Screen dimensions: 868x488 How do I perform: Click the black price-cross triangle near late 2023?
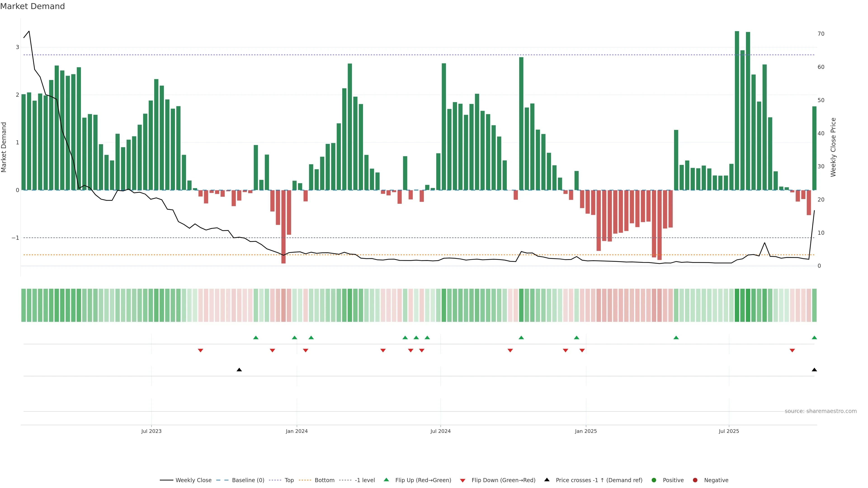point(239,370)
